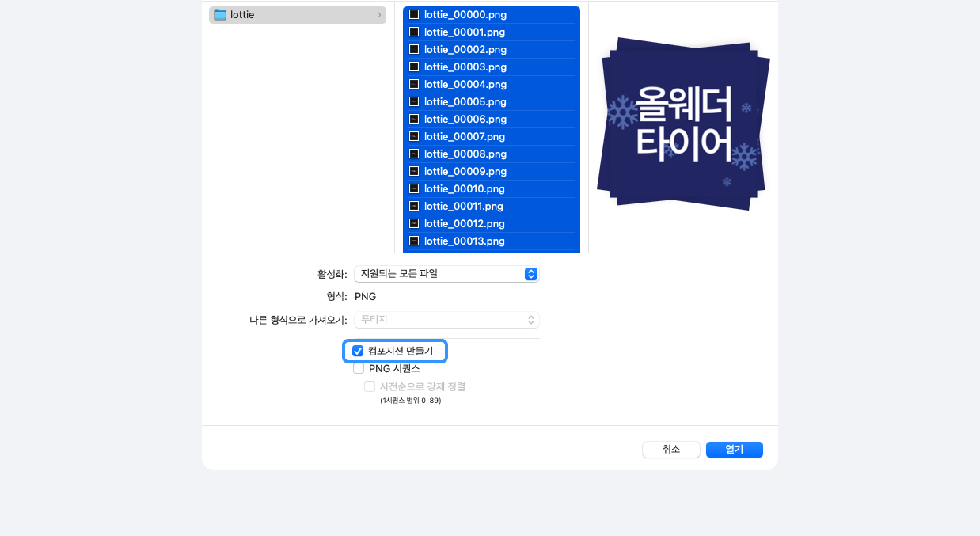Click the file icon beside lottie_00003.png
This screenshot has height=536, width=980.
tap(413, 67)
